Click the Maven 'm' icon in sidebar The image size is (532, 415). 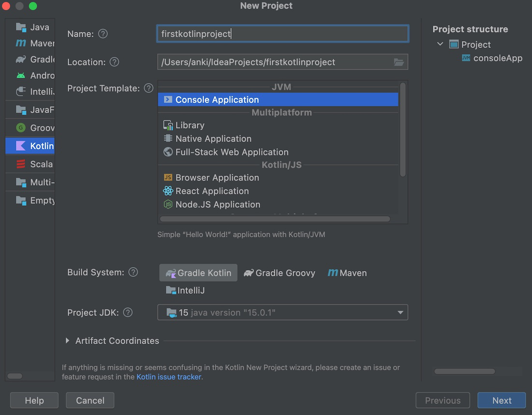[21, 43]
